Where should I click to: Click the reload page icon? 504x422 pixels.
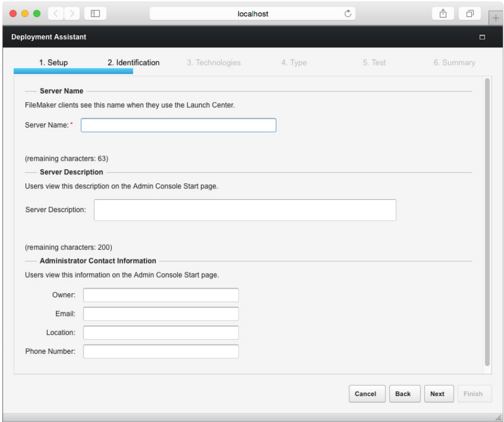pyautogui.click(x=349, y=14)
